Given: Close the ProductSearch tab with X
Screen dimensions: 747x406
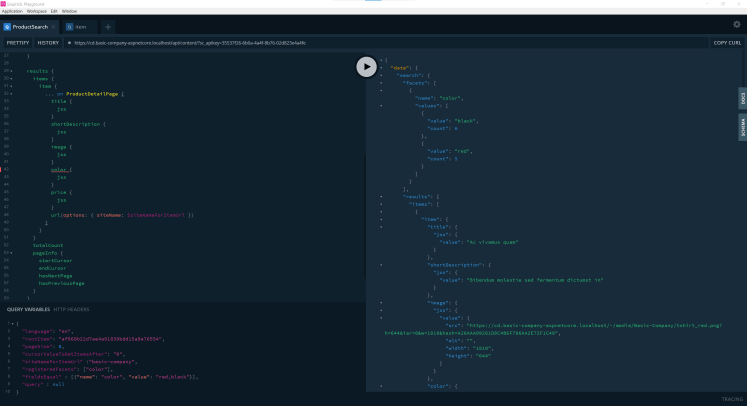Looking at the screenshot, I should pyautogui.click(x=54, y=27).
